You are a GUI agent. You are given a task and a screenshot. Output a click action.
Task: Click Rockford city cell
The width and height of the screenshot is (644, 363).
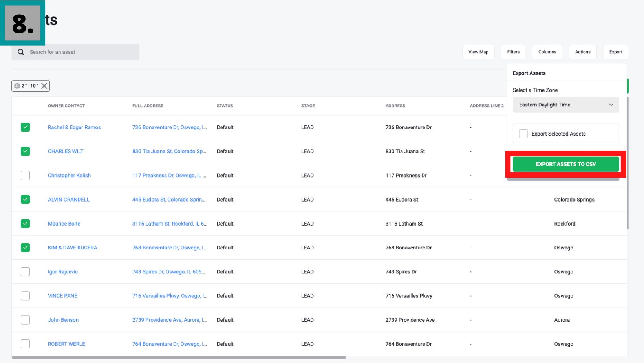pyautogui.click(x=565, y=224)
